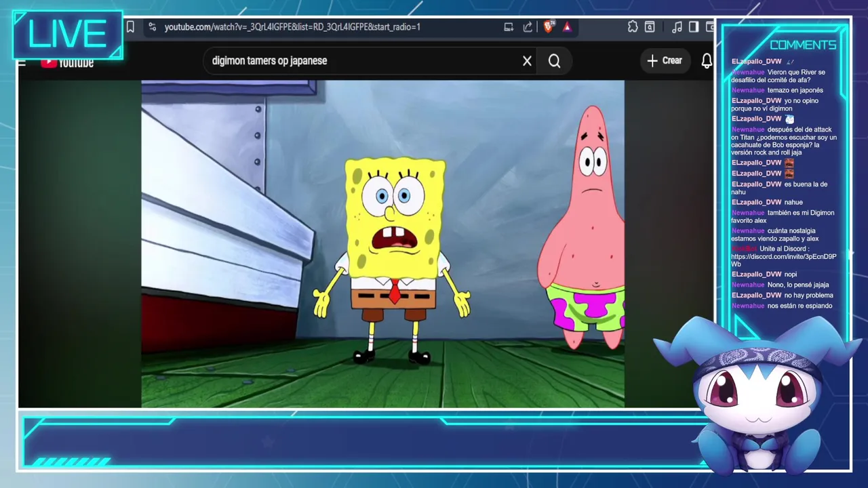The width and height of the screenshot is (868, 488).
Task: Toggle the browser sidebar panel icon
Action: click(694, 27)
